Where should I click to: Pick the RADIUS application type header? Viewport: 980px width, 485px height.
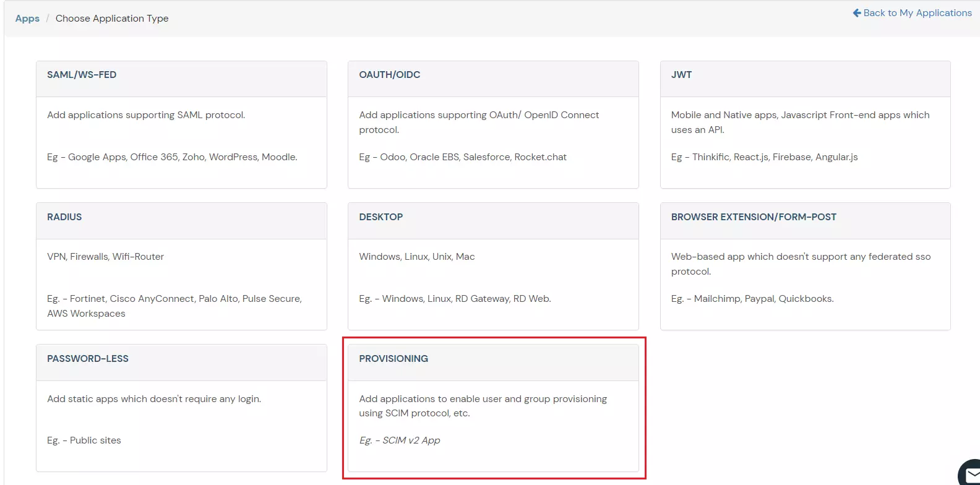coord(64,217)
